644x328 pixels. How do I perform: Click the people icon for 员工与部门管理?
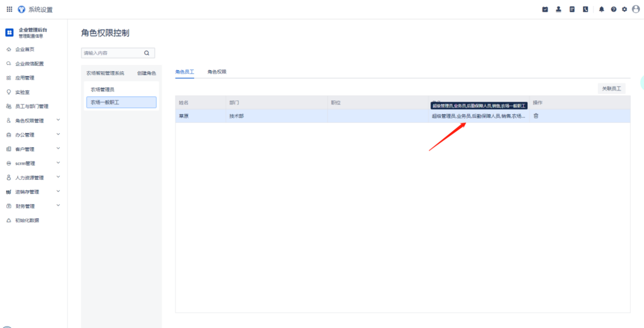point(9,106)
